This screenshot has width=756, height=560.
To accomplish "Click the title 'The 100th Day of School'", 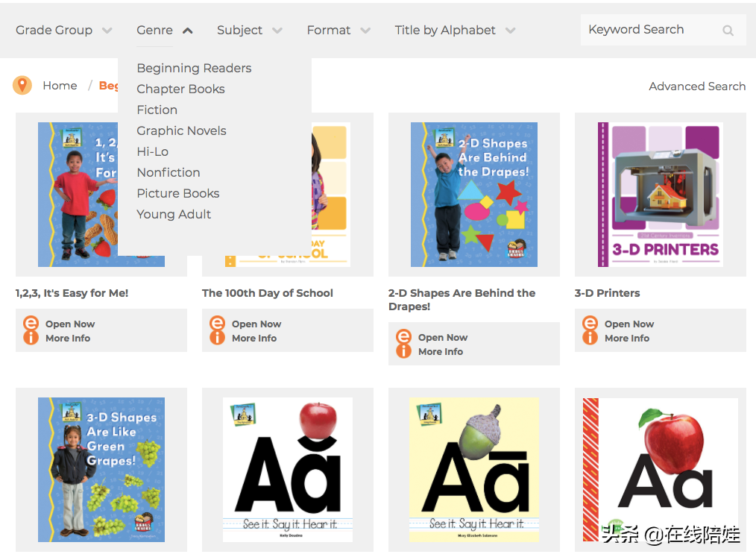I will pos(268,293).
